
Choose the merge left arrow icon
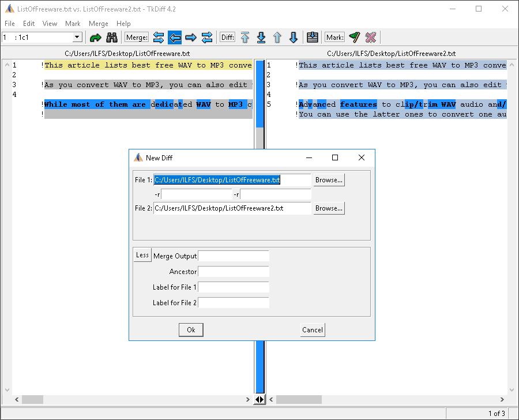(x=175, y=37)
